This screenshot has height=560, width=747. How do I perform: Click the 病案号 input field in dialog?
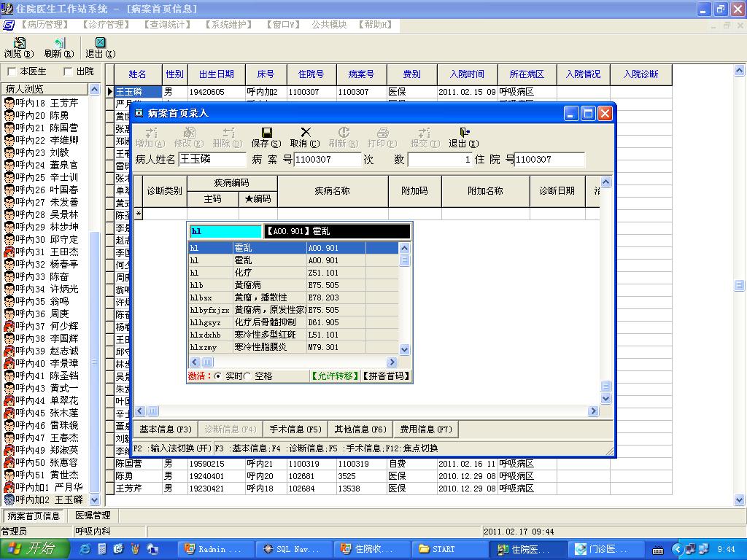coord(328,160)
